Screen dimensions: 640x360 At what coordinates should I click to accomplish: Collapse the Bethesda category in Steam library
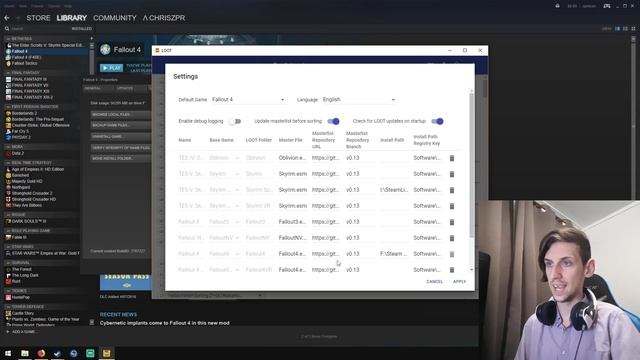(x=8, y=39)
